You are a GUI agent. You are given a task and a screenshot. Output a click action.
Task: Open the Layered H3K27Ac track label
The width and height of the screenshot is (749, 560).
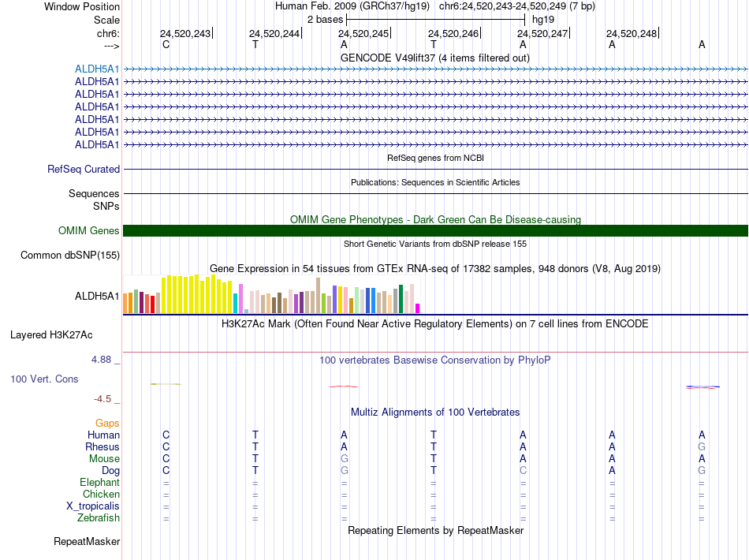[x=51, y=335]
